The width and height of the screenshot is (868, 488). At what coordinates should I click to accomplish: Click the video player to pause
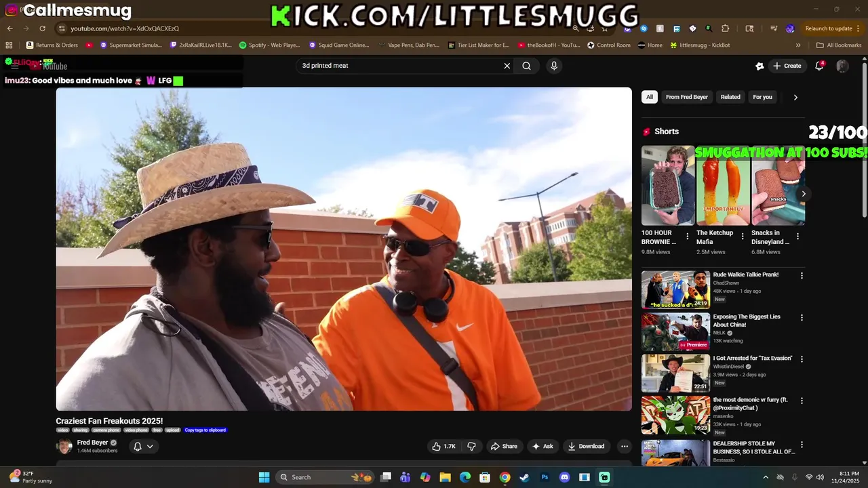point(344,249)
